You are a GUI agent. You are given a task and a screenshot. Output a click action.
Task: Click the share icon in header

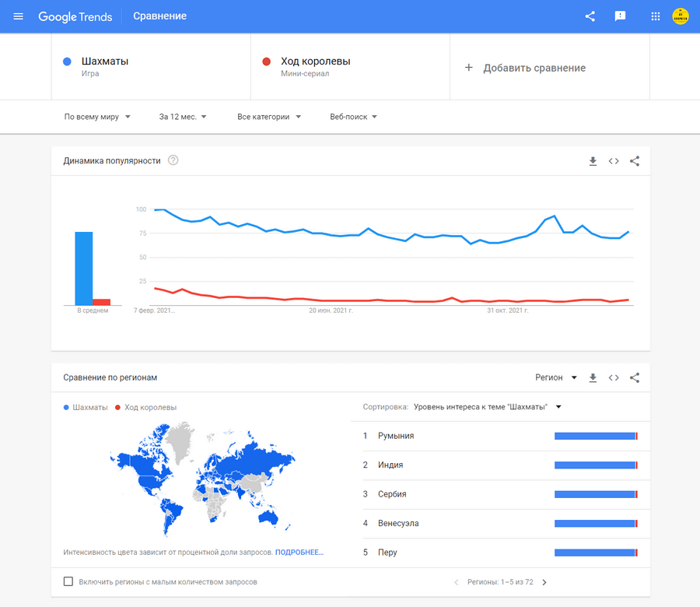[590, 16]
